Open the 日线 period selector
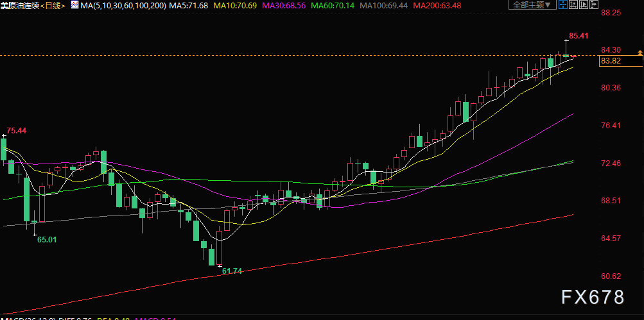The width and height of the screenshot is (644, 320). (x=53, y=6)
